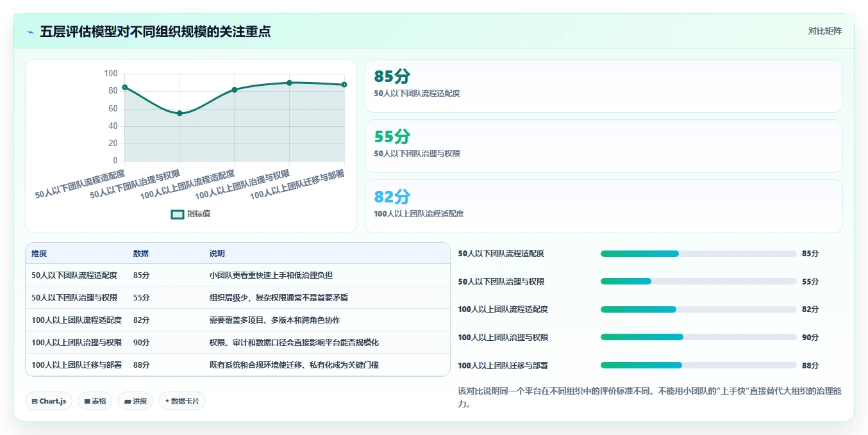The width and height of the screenshot is (868, 435).
Task: Click the 维度 column header
Action: (39, 254)
